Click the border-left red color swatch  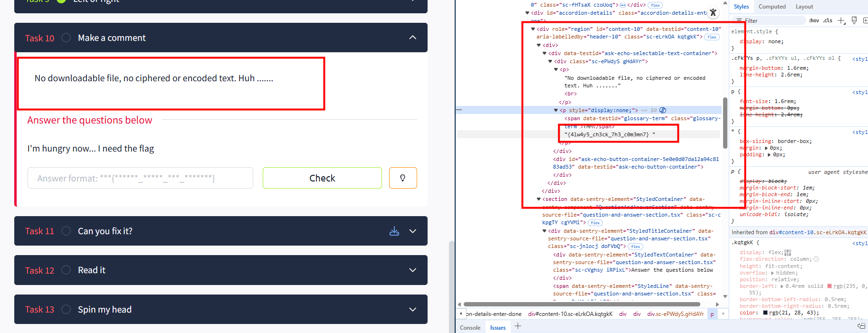coord(830,286)
